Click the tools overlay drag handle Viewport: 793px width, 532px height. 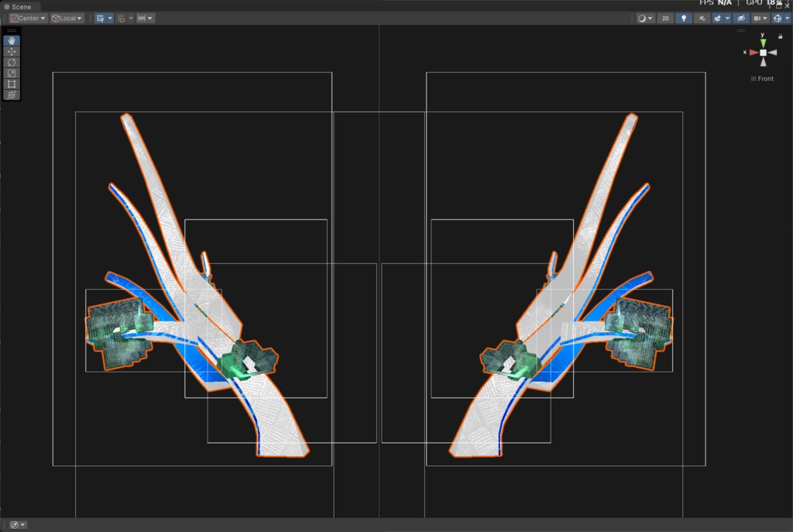pyautogui.click(x=12, y=31)
